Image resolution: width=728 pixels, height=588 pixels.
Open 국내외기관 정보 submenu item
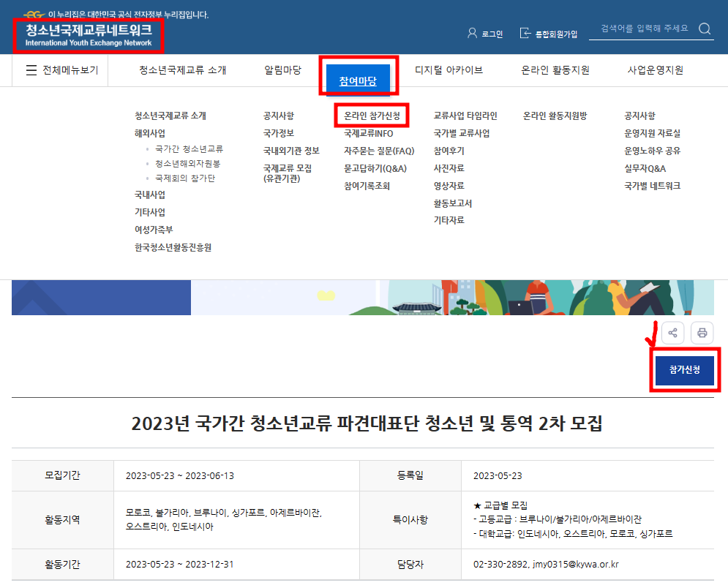pos(291,151)
